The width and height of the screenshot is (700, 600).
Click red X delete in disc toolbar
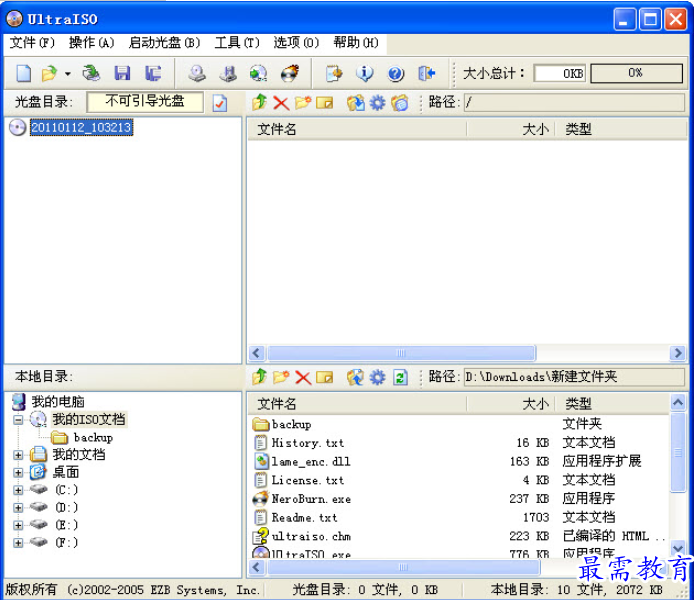click(281, 103)
